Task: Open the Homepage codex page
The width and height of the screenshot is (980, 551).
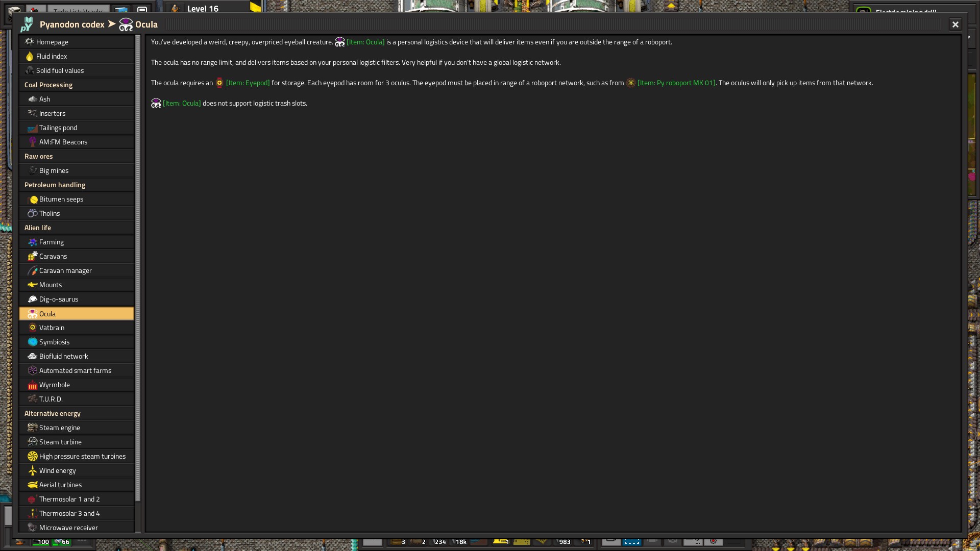Action: (52, 42)
